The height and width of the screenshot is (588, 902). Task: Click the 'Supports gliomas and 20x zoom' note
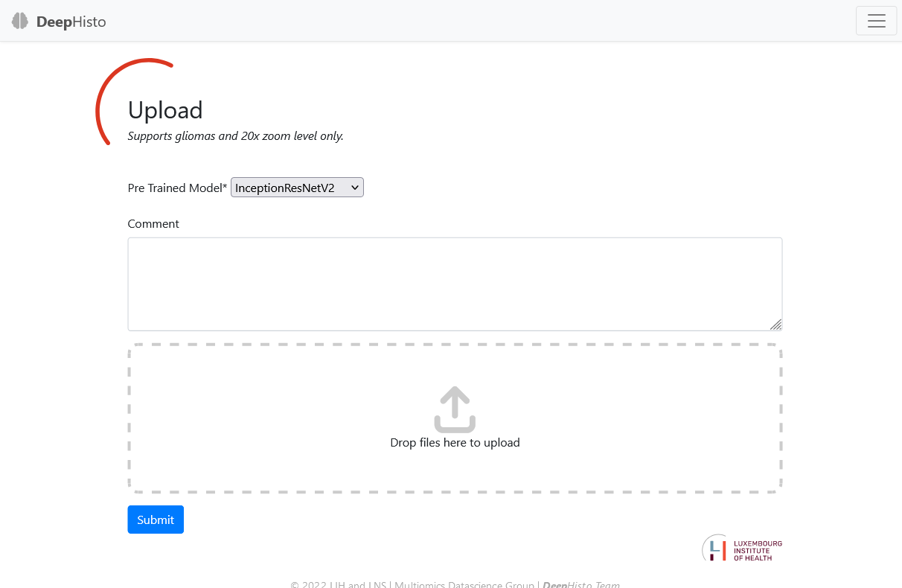tap(235, 136)
